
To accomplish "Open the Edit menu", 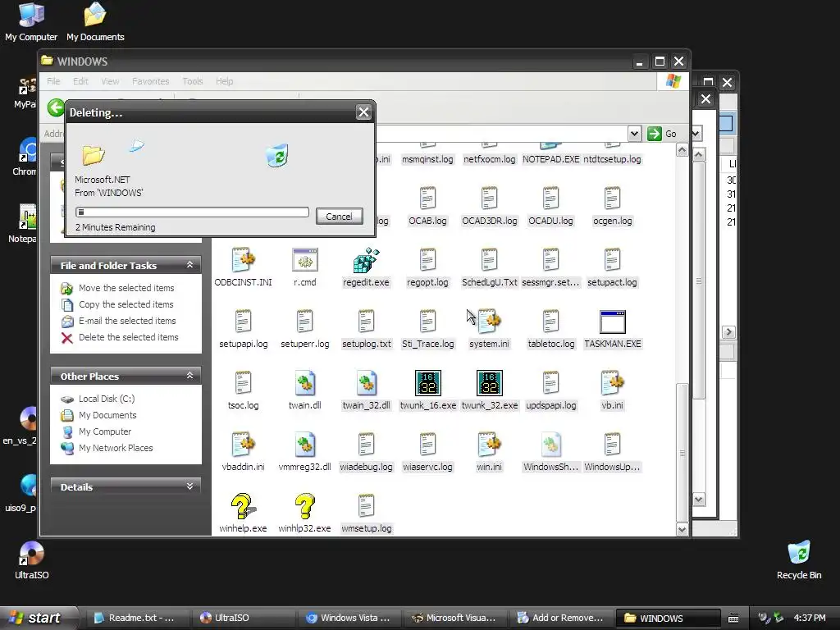I will click(81, 81).
